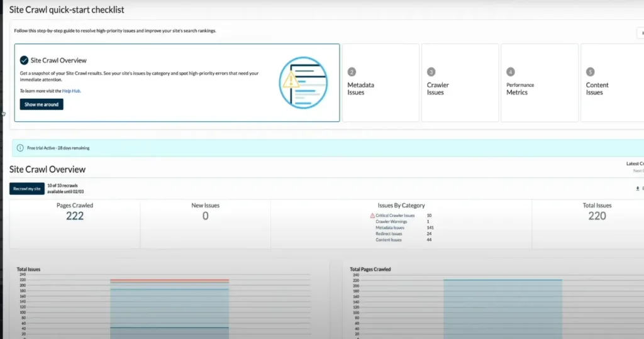
Task: Click the document warning illustration
Action: click(x=304, y=82)
